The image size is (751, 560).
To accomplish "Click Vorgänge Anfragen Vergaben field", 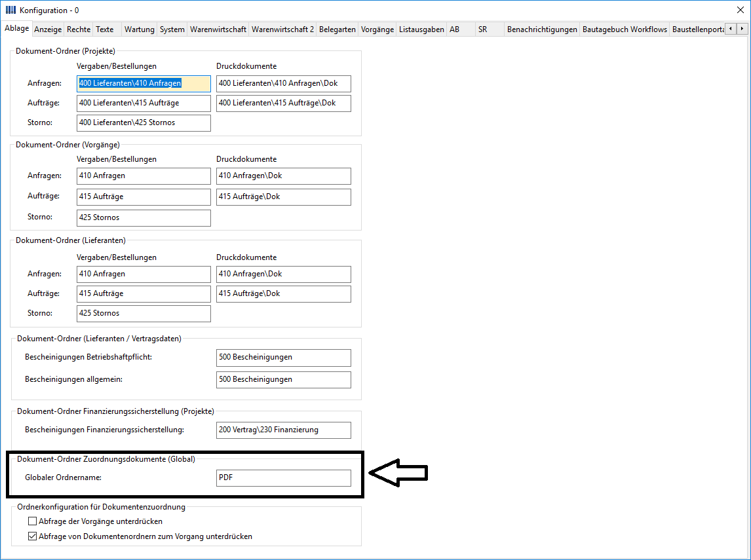I will point(144,176).
